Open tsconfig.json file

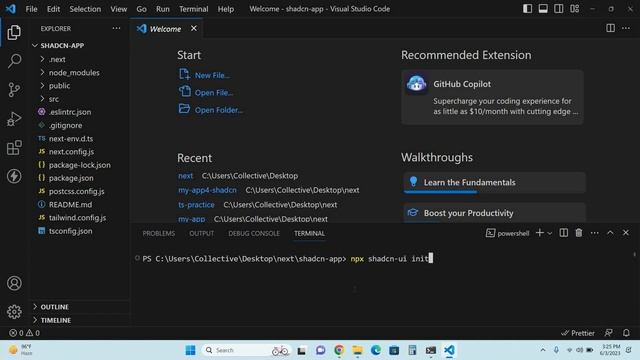point(80,231)
